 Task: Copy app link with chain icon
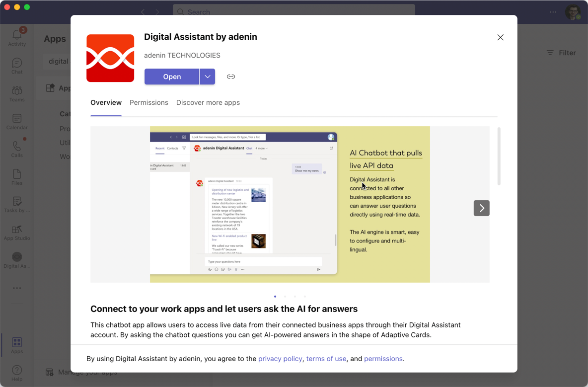click(231, 77)
